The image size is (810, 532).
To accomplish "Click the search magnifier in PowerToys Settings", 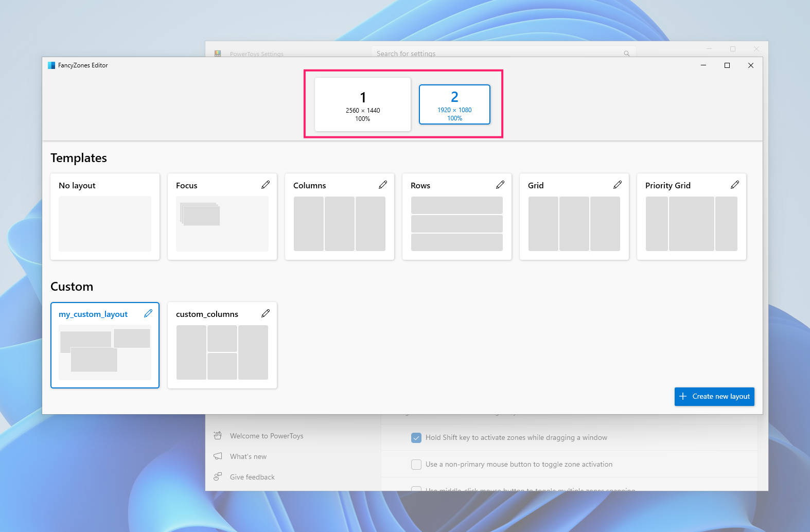I will pos(627,54).
